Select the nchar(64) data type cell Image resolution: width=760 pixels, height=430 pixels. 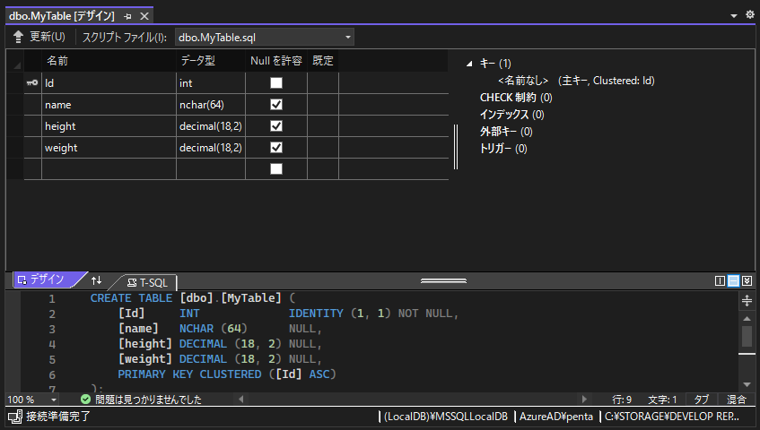pos(211,105)
